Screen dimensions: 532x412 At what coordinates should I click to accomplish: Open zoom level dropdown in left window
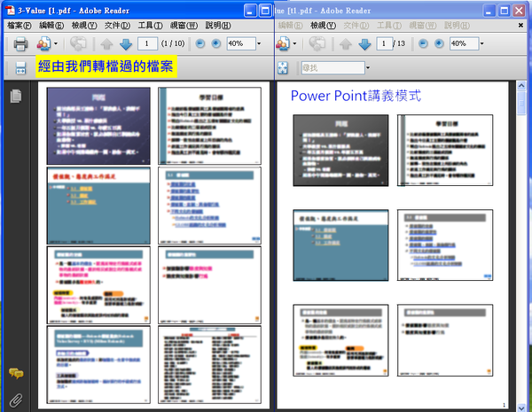[260, 43]
